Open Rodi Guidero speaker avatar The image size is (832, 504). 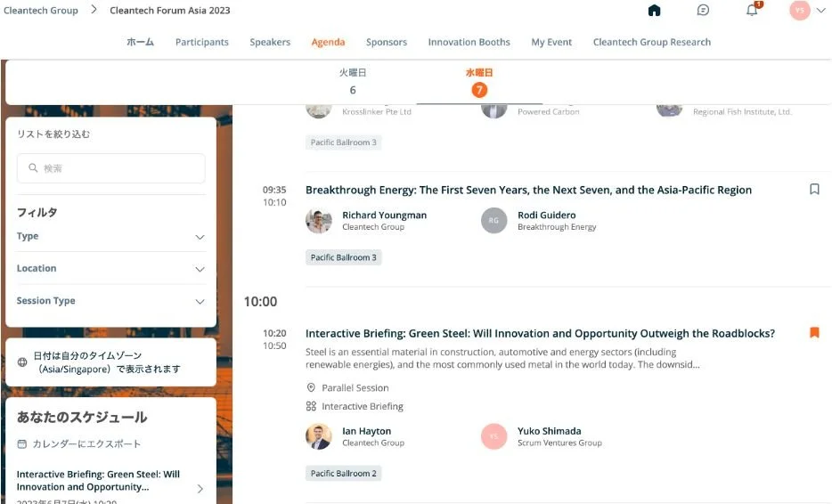tap(494, 221)
